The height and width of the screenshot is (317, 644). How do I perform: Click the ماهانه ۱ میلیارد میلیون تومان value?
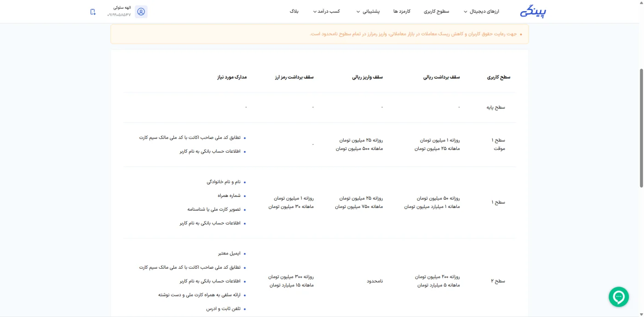click(x=432, y=207)
